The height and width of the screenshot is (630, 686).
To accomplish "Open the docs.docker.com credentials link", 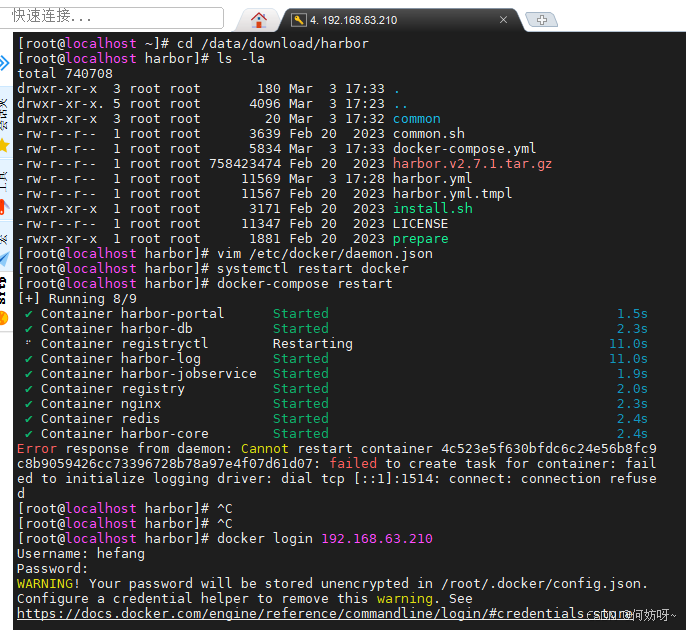I will (x=324, y=613).
